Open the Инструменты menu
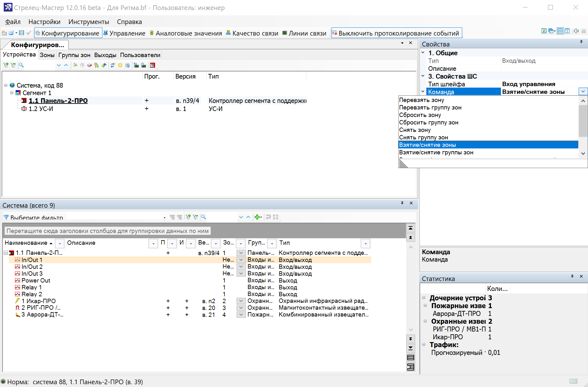This screenshot has height=387, width=588. pyautogui.click(x=89, y=22)
